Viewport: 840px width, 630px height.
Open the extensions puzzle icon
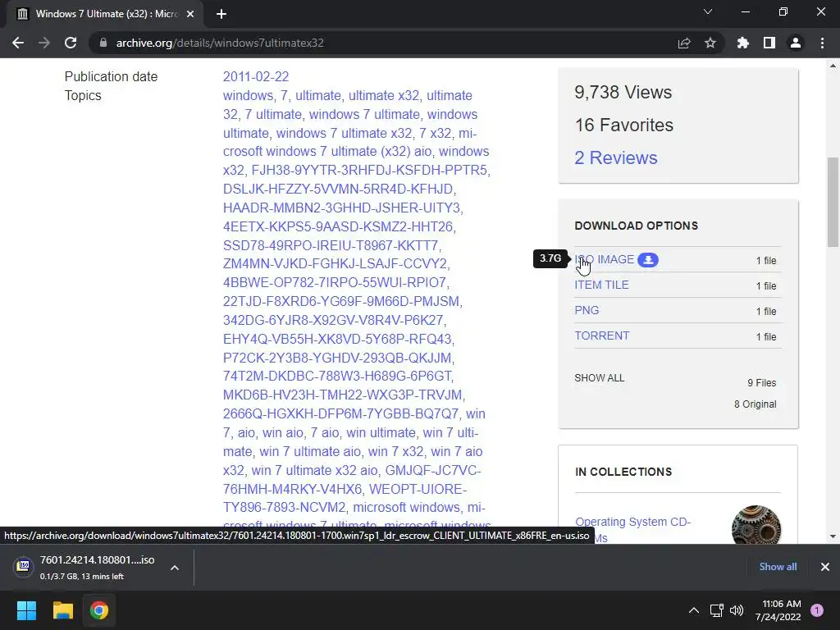click(x=742, y=43)
